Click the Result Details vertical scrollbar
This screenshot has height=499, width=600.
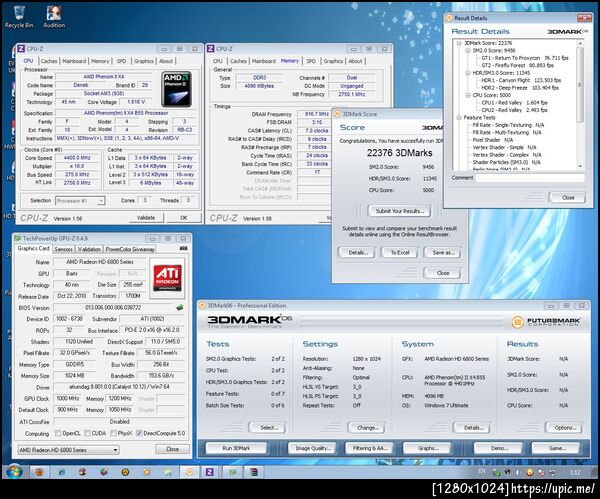580,84
